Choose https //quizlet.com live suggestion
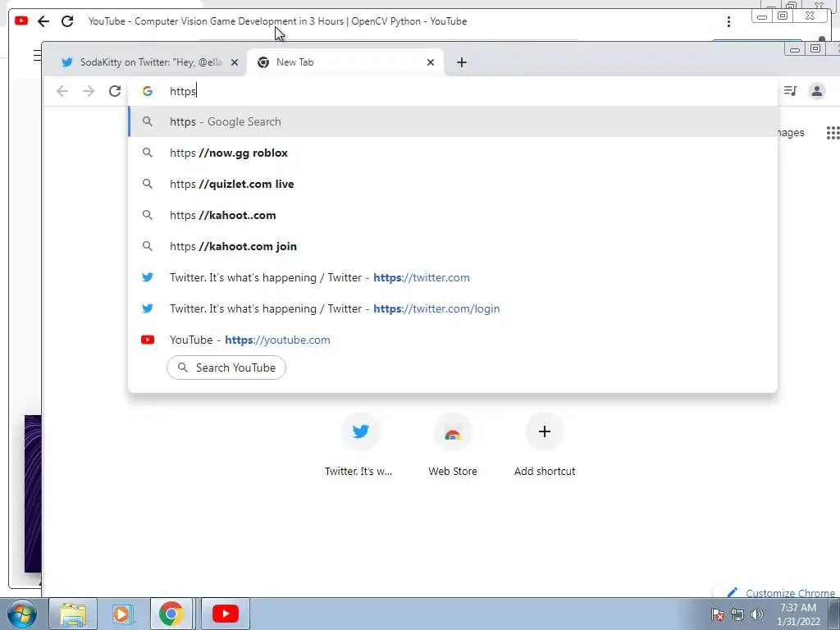Viewport: 840px width, 630px height. click(x=453, y=184)
